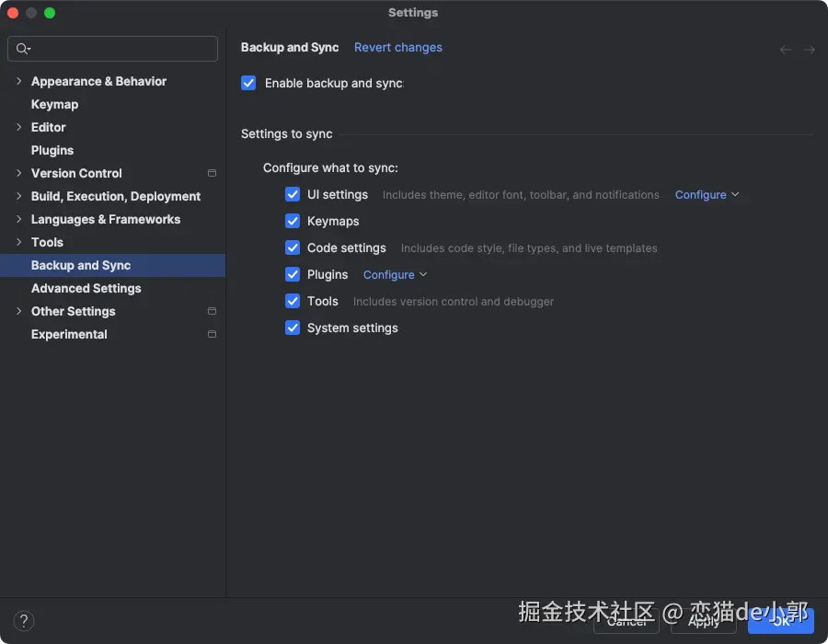The image size is (828, 644).
Task: Click the help question mark icon
Action: coord(25,621)
